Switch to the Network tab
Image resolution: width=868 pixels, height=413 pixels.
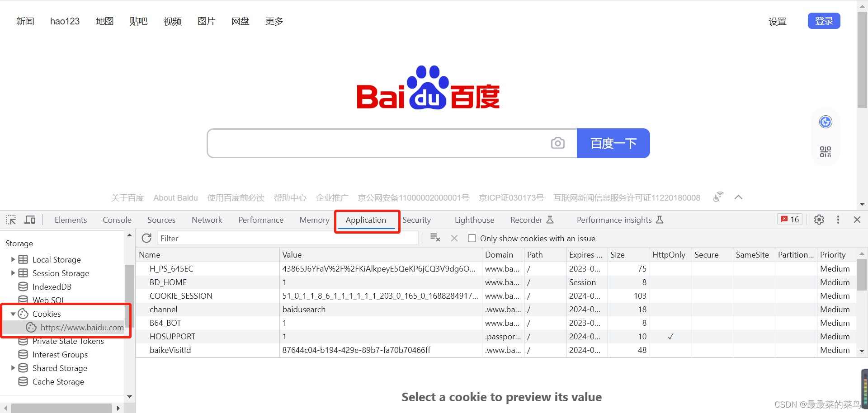pyautogui.click(x=207, y=220)
